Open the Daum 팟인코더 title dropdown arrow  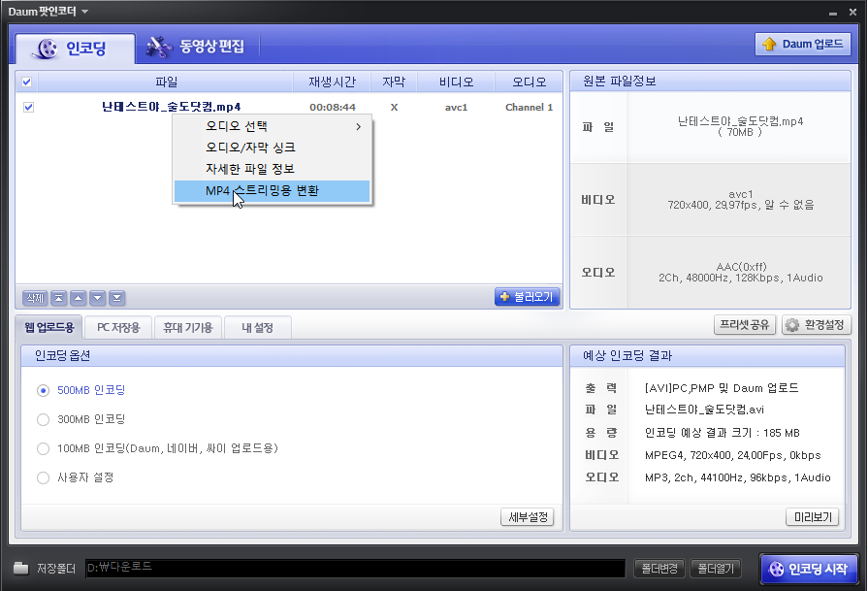(84, 11)
